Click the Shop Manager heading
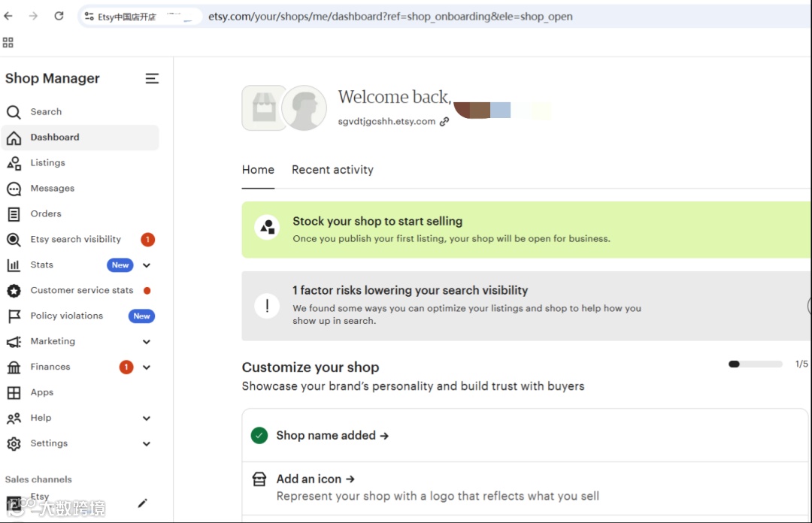Viewport: 812px width, 523px height. pyautogui.click(x=53, y=78)
